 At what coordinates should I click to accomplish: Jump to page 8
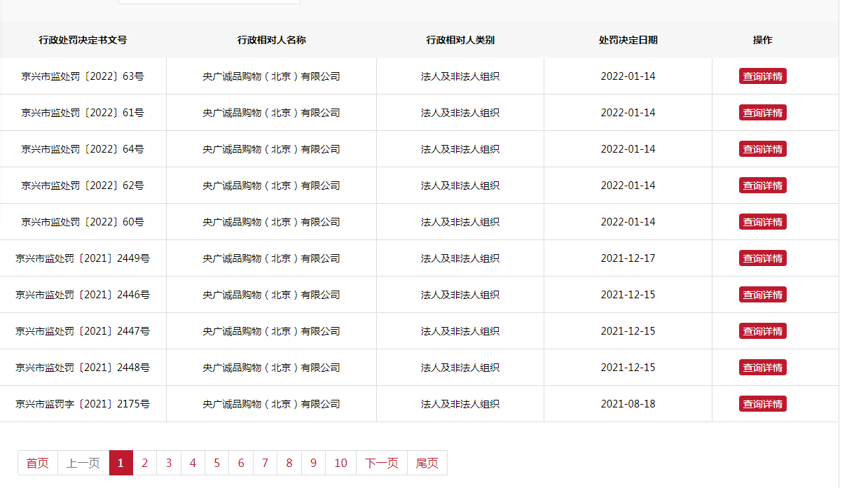(x=289, y=463)
